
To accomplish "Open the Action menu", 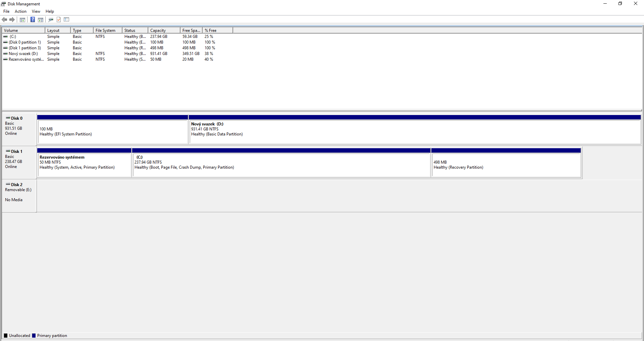I will [20, 11].
